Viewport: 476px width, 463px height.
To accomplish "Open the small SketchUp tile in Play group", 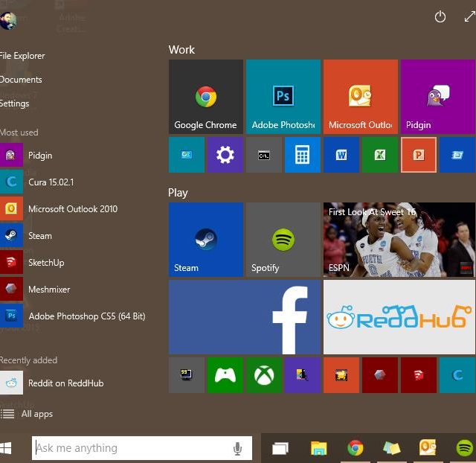I will click(x=419, y=375).
